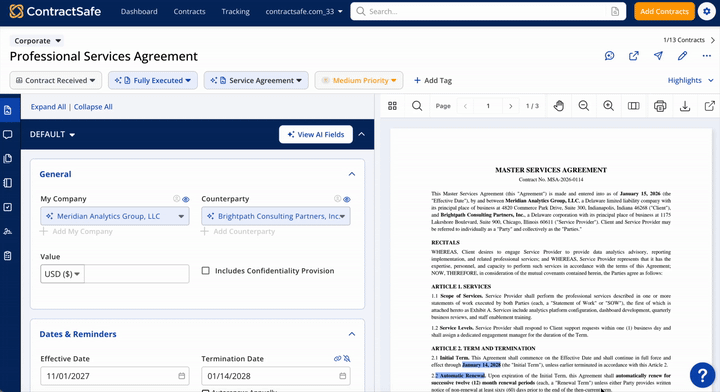The image size is (720, 392).
Task: Go to the Dashboard menu
Action: [139, 11]
